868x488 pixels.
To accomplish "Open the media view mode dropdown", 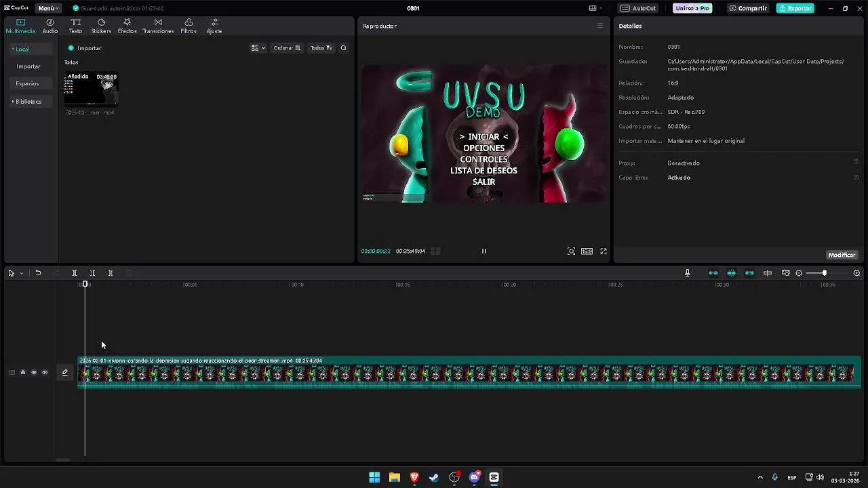I will pyautogui.click(x=258, y=48).
